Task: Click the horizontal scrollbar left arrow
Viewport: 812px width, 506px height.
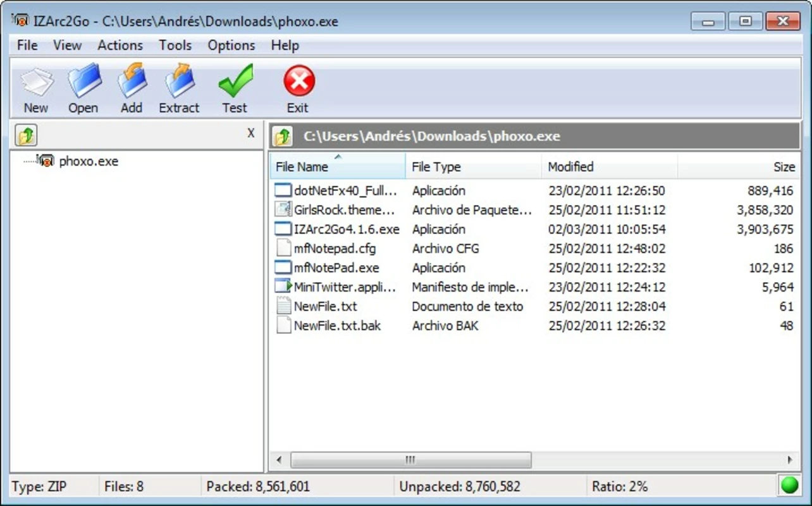Action: (x=279, y=460)
